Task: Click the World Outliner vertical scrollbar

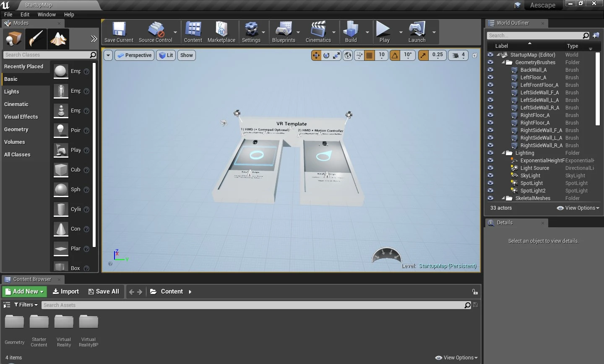Action: pos(598,88)
